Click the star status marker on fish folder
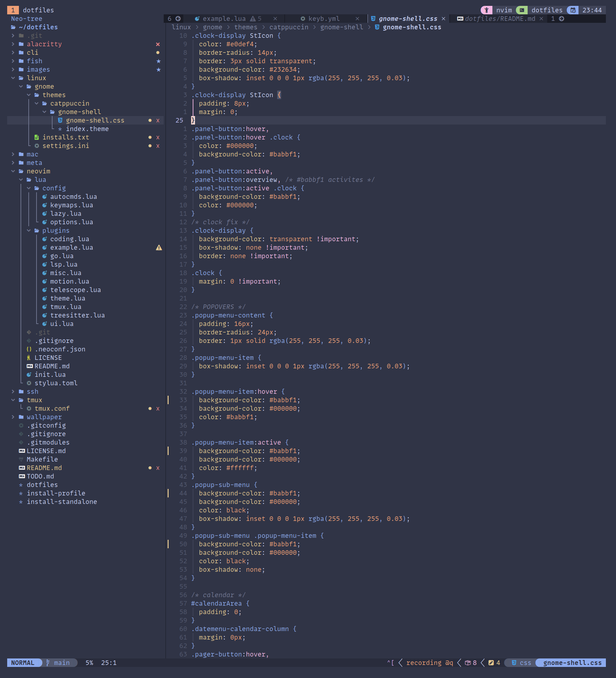Viewport: 616px width, 678px height. [x=158, y=61]
